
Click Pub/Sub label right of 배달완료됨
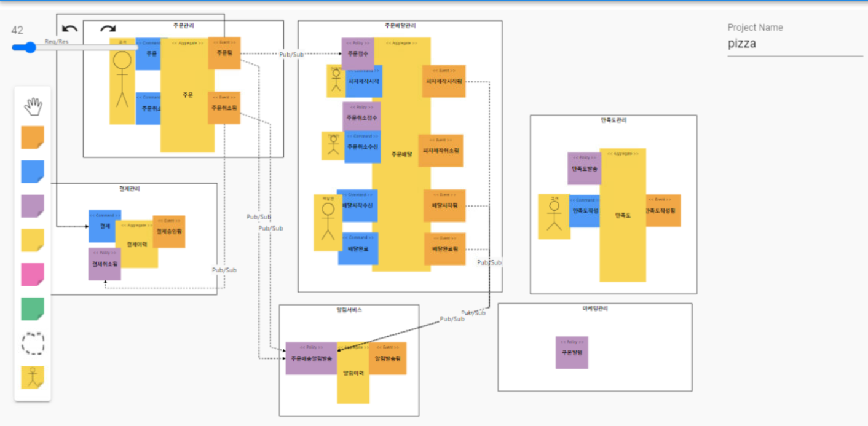490,262
